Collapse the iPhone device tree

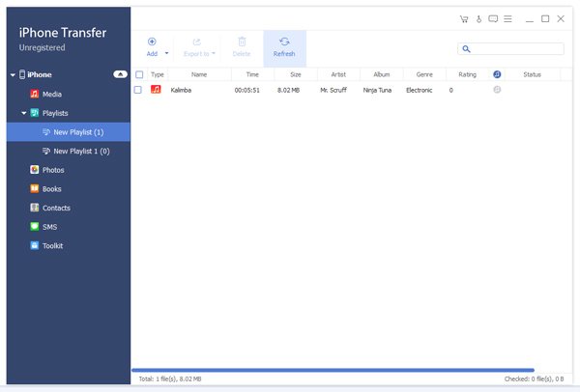tap(13, 74)
